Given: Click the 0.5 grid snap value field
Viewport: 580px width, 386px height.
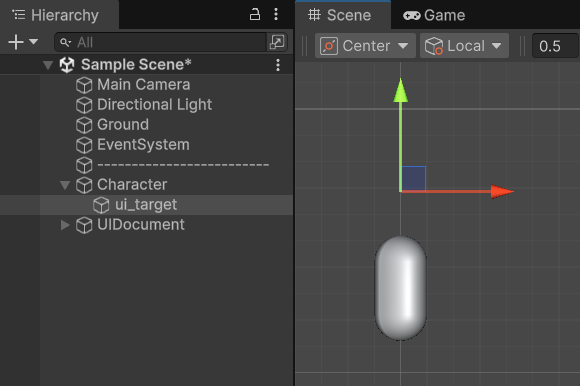Looking at the screenshot, I should [555, 46].
